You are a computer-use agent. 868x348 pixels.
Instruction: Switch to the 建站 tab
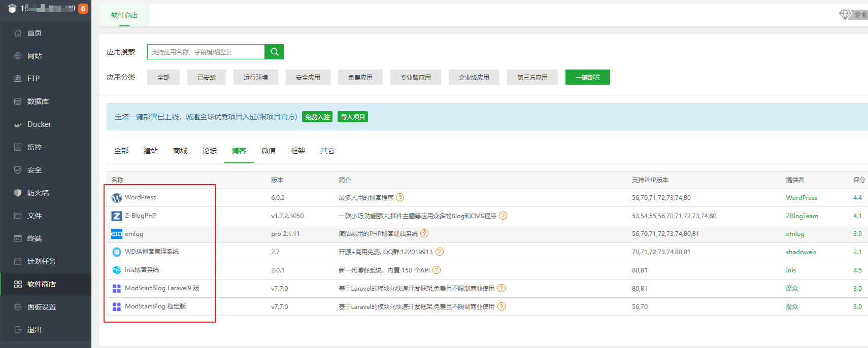click(x=151, y=151)
